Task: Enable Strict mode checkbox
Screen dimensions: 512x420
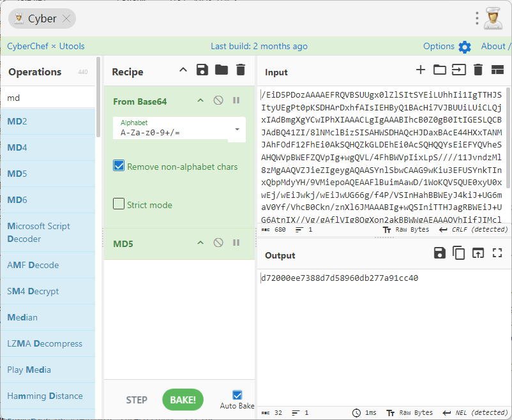Action: point(119,204)
